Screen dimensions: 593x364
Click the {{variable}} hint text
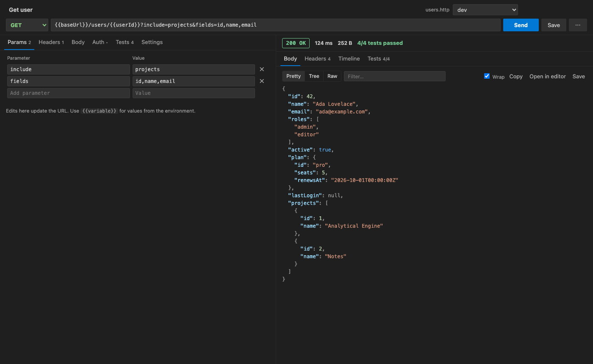tap(99, 111)
